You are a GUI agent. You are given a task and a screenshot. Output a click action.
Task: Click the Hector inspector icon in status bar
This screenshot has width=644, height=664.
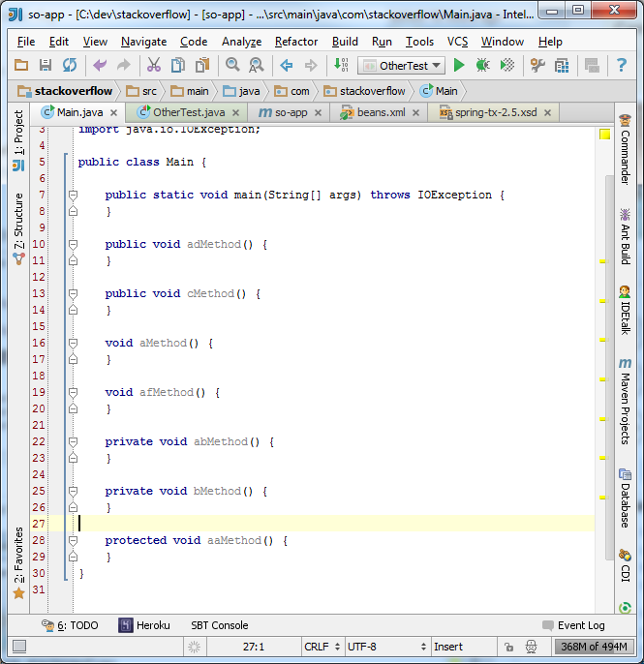coord(531,647)
